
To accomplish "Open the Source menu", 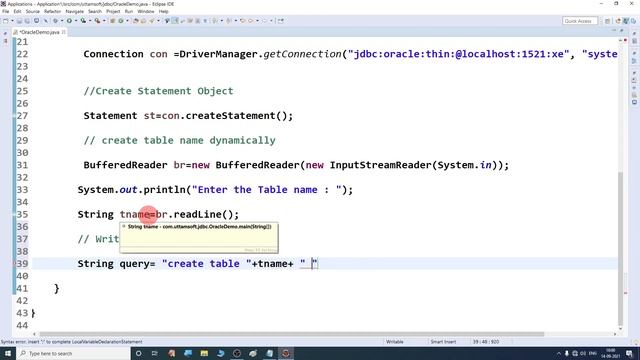I will [33, 11].
